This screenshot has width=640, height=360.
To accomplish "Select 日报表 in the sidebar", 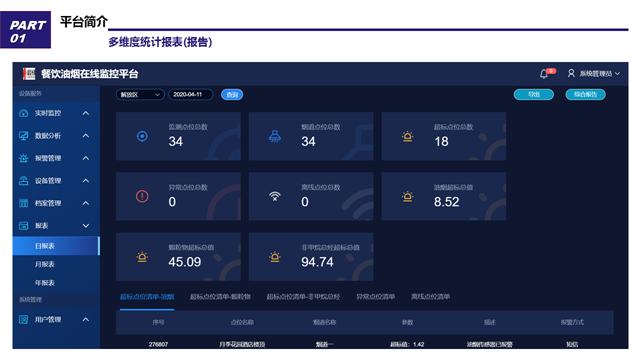I will tap(56, 246).
